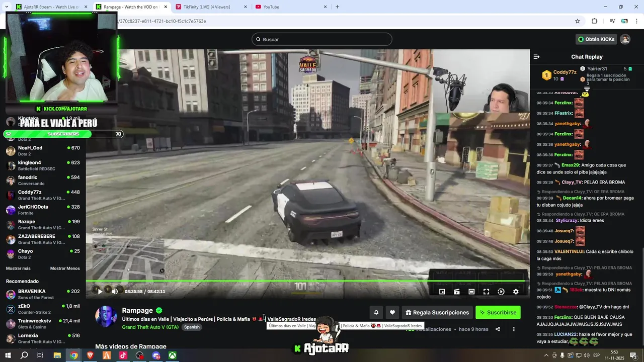Open Windows taskbar search
Image resolution: width=644 pixels, height=362 pixels.
click(24, 355)
